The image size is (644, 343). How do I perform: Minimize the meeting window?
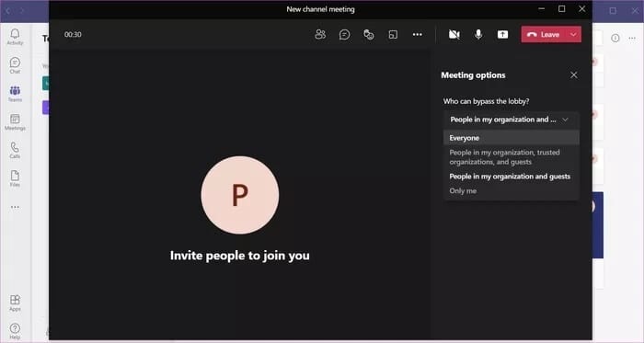542,8
